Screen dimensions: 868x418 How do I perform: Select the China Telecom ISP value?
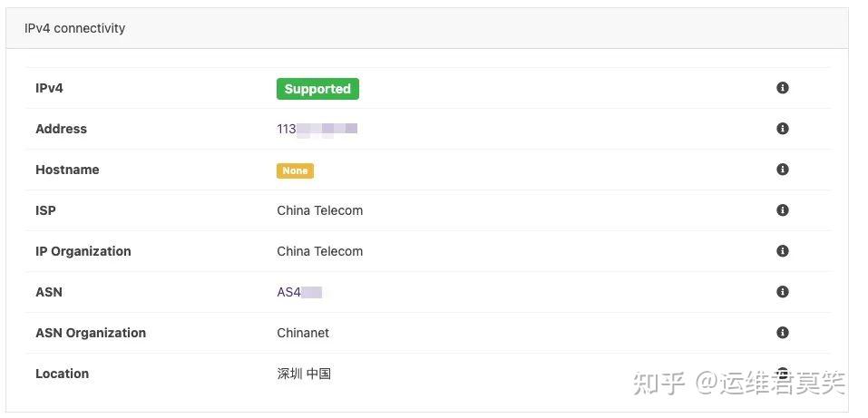319,210
